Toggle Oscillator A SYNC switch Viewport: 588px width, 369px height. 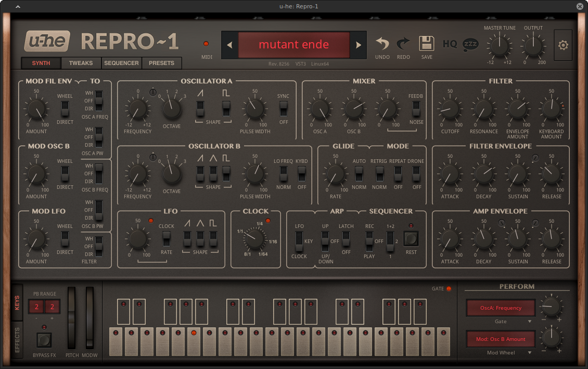click(x=284, y=108)
